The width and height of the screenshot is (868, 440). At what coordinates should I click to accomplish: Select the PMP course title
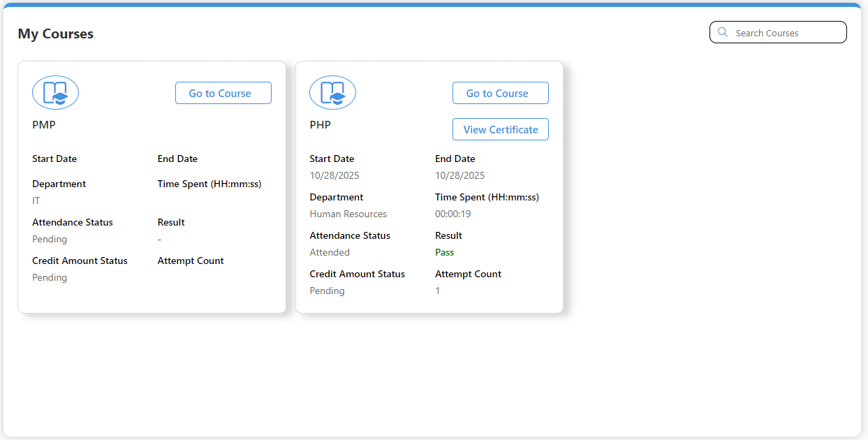click(x=44, y=125)
